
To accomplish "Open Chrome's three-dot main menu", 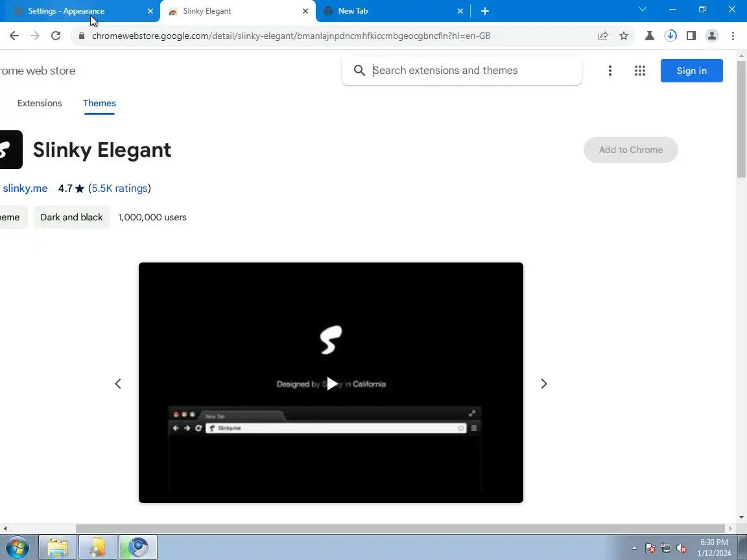I will click(733, 36).
